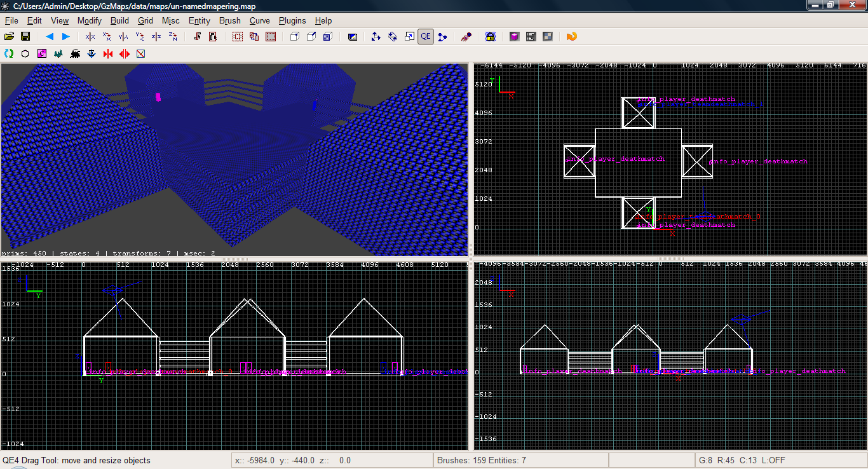Click the Select Touching tool icon
The image size is (868, 469).
tap(198, 37)
